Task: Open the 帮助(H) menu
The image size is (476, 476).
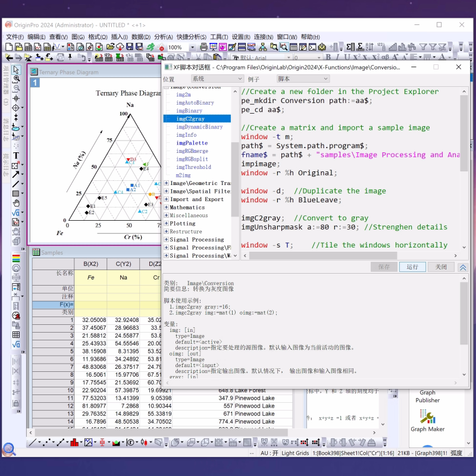Action: (x=310, y=37)
